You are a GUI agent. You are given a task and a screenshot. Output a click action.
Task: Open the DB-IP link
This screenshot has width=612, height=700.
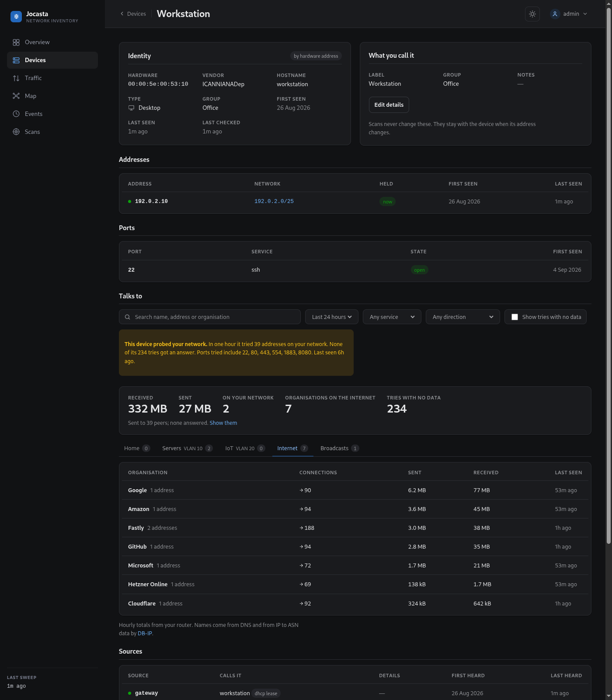tap(145, 633)
